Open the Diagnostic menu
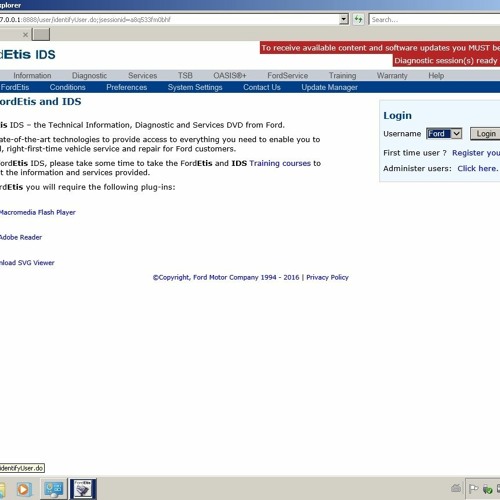The width and height of the screenshot is (500, 500). [x=89, y=76]
